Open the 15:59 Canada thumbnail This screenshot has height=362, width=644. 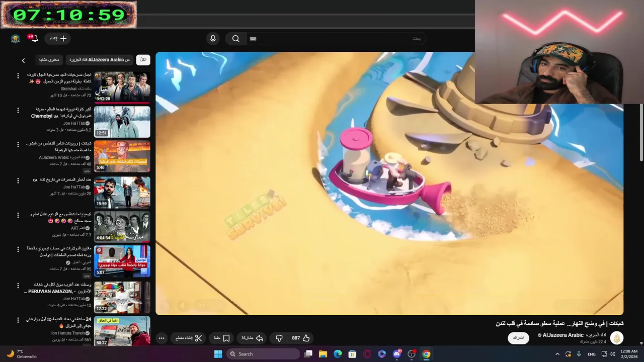(x=122, y=192)
